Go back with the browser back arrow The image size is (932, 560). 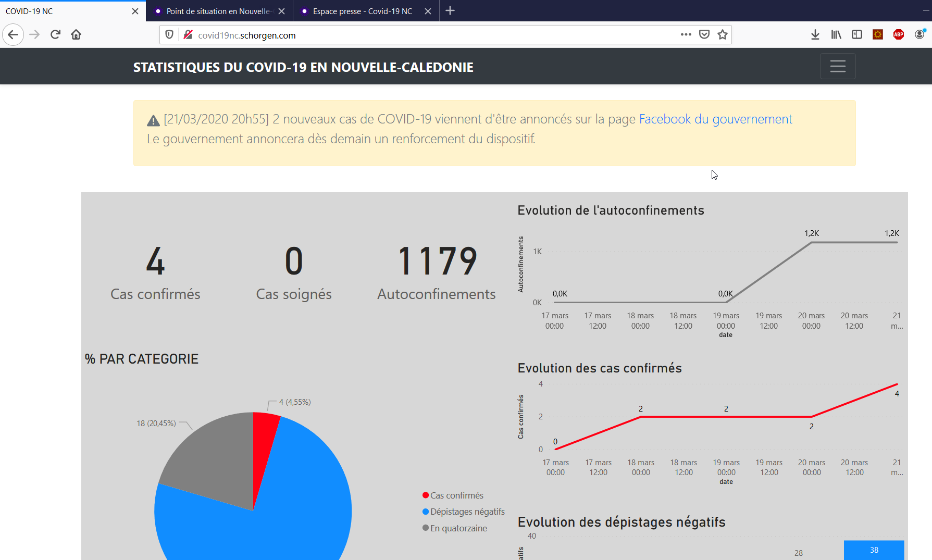pos(13,35)
